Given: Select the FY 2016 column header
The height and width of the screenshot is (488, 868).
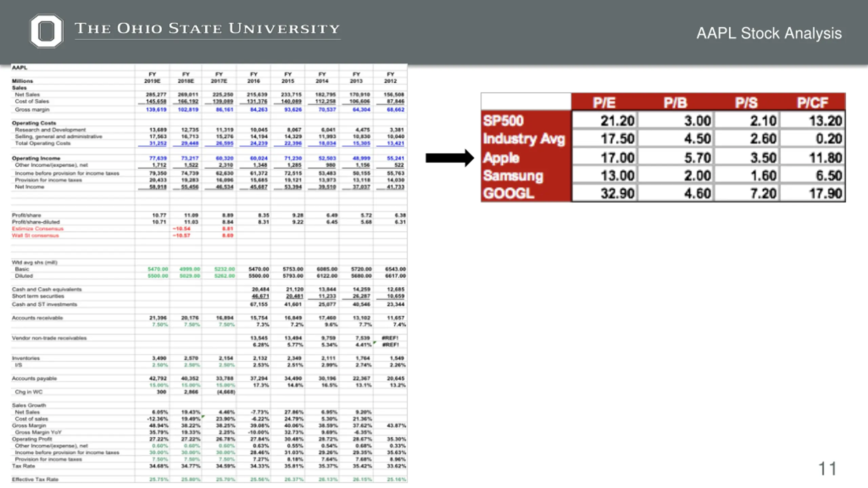Looking at the screenshot, I should pyautogui.click(x=254, y=78).
